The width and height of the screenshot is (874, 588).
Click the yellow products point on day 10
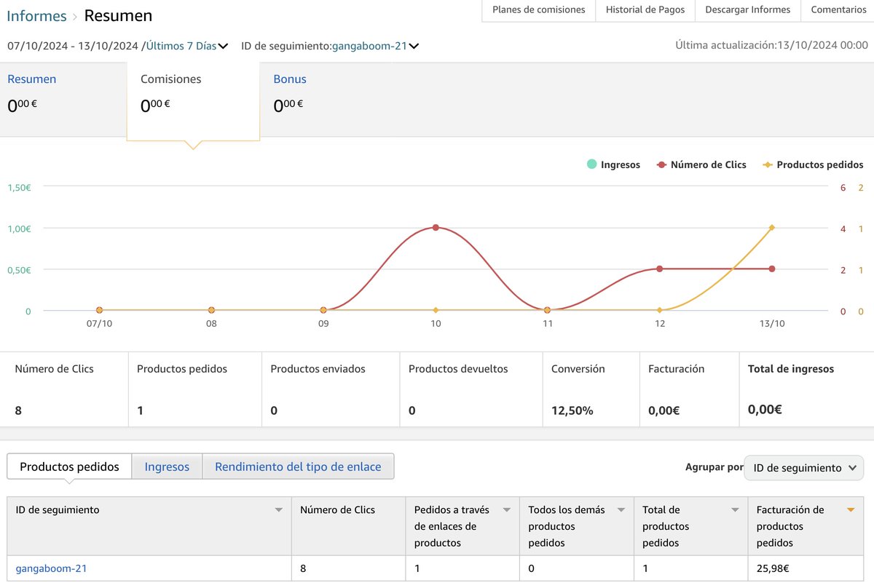coord(436,310)
